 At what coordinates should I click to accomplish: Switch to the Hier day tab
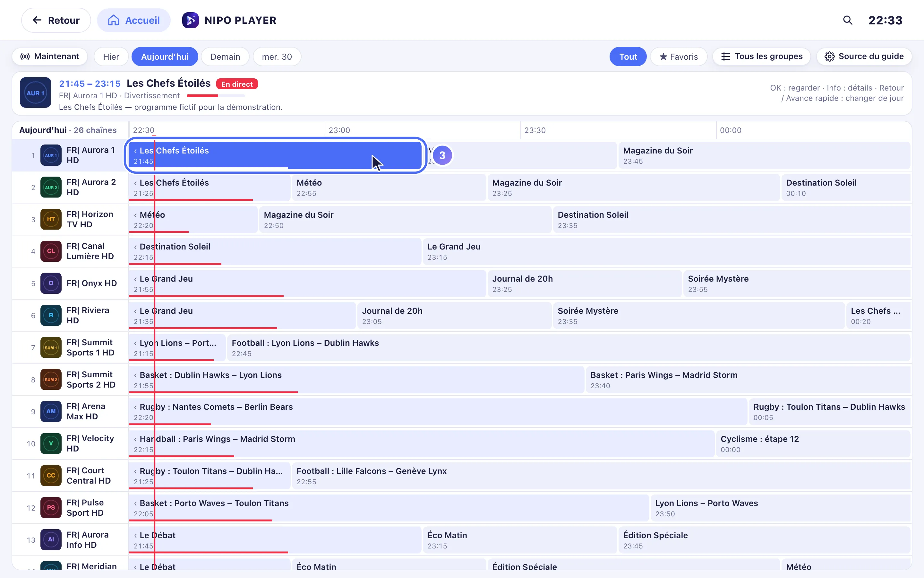[x=111, y=57]
